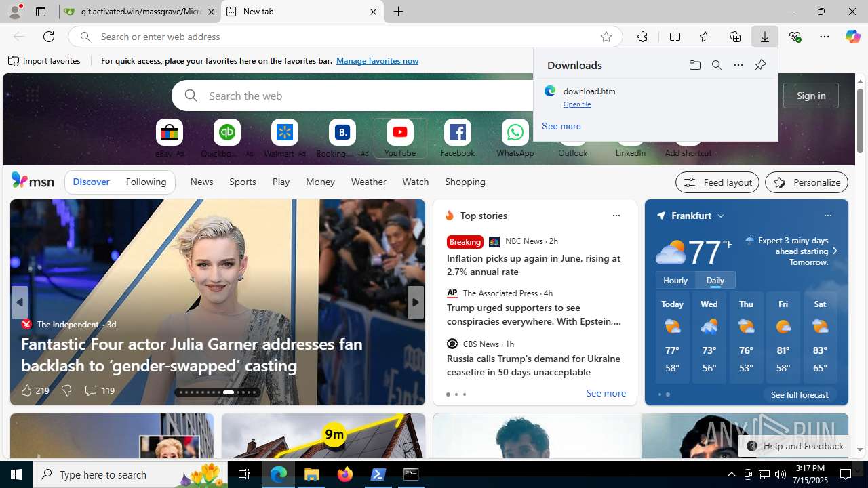
Task: Show previous carousel story arrow
Action: 20,302
